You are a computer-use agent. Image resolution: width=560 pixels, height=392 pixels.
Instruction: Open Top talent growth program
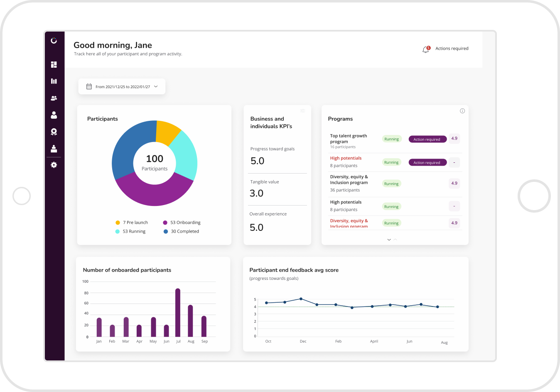(349, 139)
